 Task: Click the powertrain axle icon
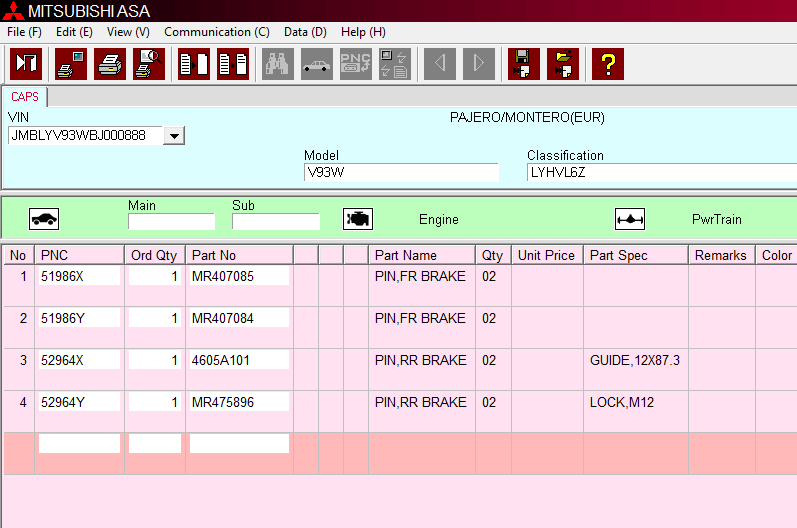click(x=630, y=219)
